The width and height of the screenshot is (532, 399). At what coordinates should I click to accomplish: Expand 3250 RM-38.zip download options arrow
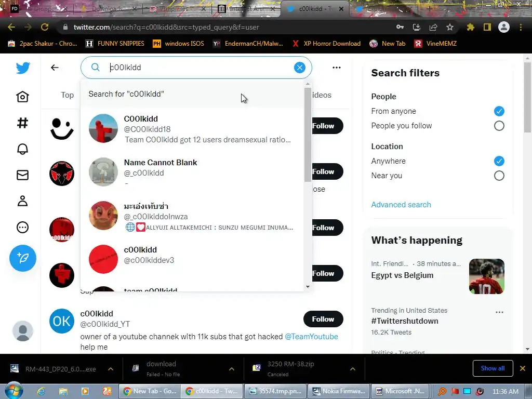tap(353, 369)
